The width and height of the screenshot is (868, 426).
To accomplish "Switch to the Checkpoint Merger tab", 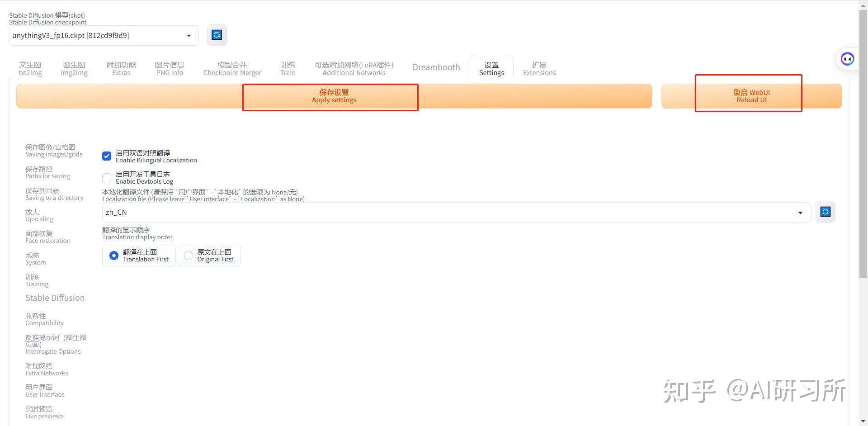I will point(232,68).
